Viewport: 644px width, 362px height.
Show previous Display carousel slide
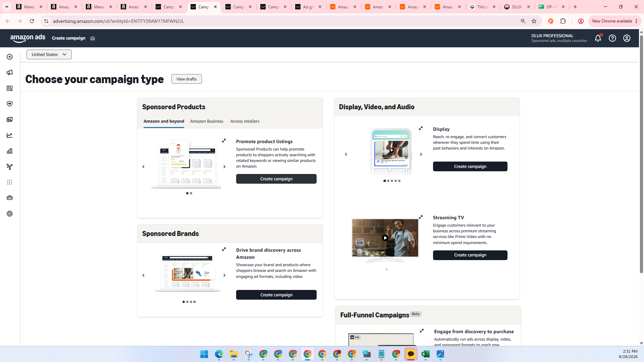[346, 155]
